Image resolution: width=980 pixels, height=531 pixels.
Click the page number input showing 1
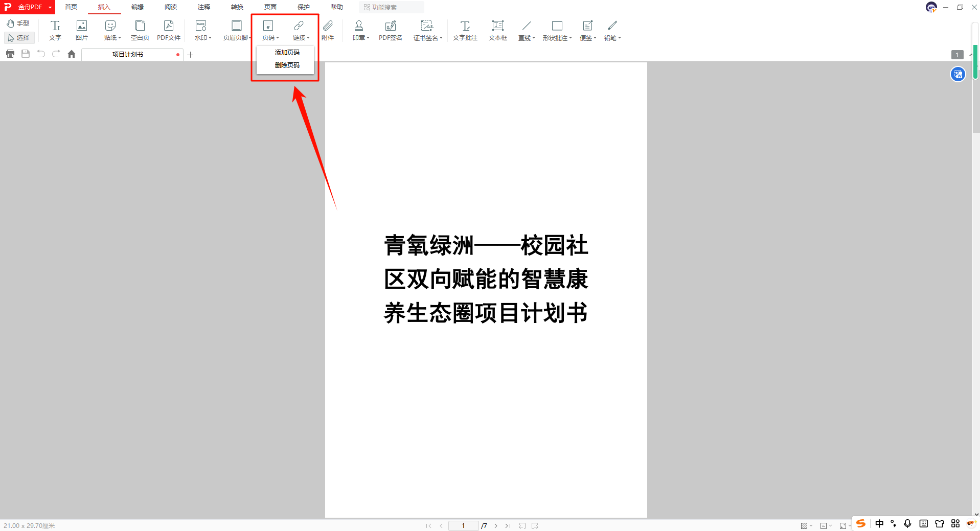tap(463, 525)
